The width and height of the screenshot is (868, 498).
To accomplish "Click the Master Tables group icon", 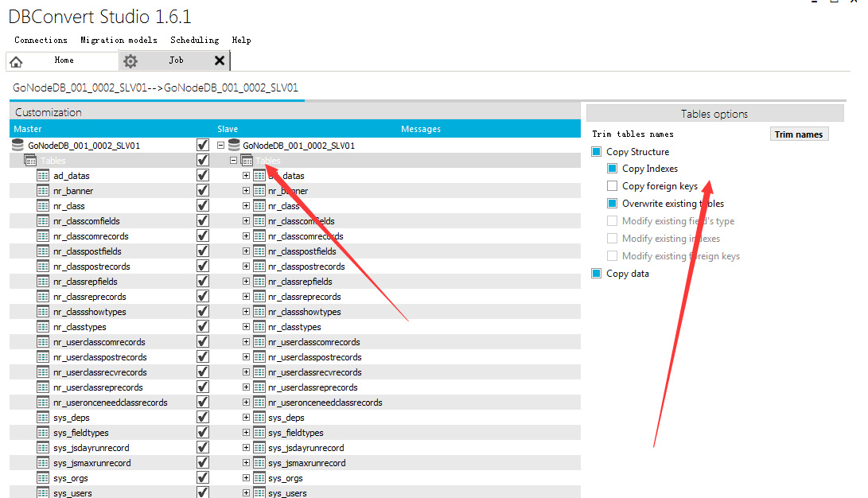I will [x=30, y=161].
